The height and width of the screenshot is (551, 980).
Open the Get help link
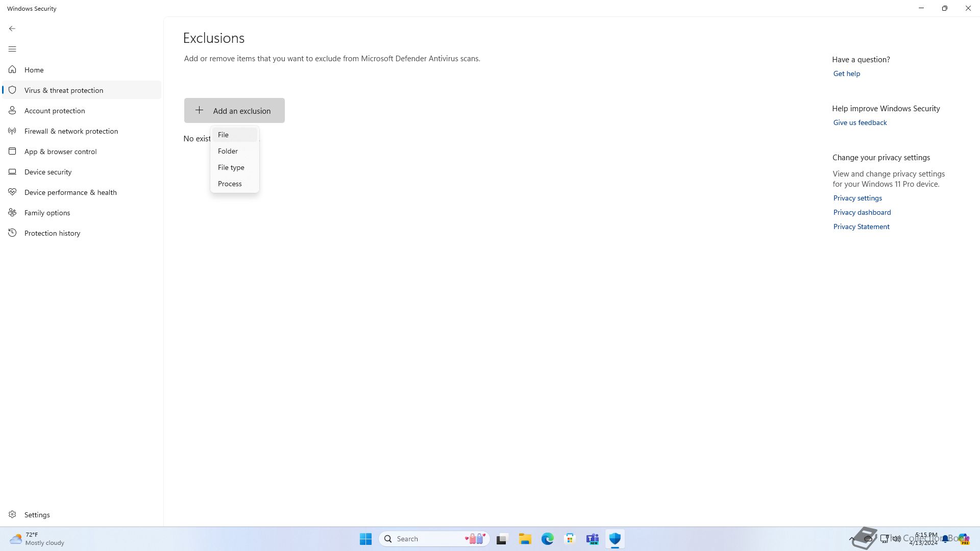tap(846, 73)
